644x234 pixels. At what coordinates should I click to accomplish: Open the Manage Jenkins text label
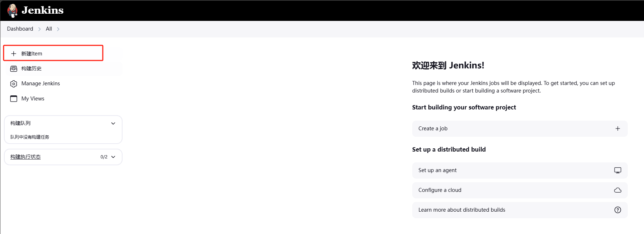pyautogui.click(x=41, y=84)
